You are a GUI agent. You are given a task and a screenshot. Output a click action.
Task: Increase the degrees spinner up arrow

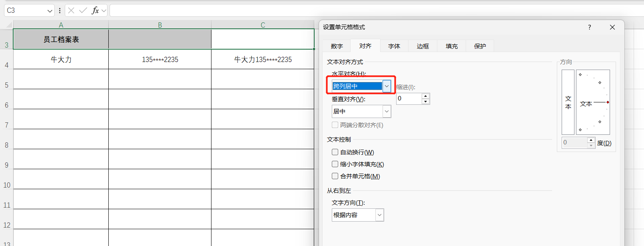(591, 140)
